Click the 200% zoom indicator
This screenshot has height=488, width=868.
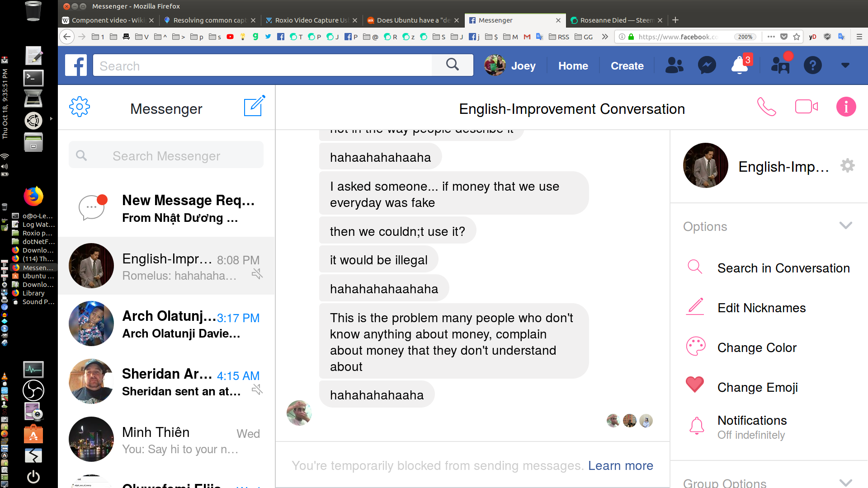(x=745, y=37)
